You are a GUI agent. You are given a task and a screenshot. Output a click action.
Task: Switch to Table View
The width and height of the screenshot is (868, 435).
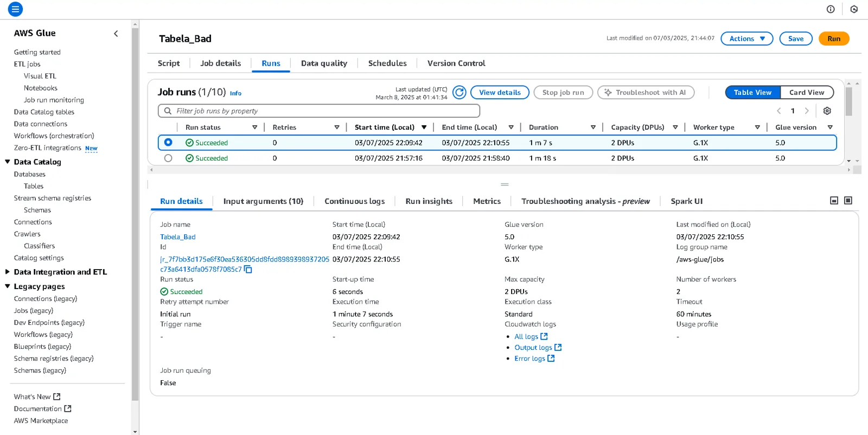coord(753,93)
